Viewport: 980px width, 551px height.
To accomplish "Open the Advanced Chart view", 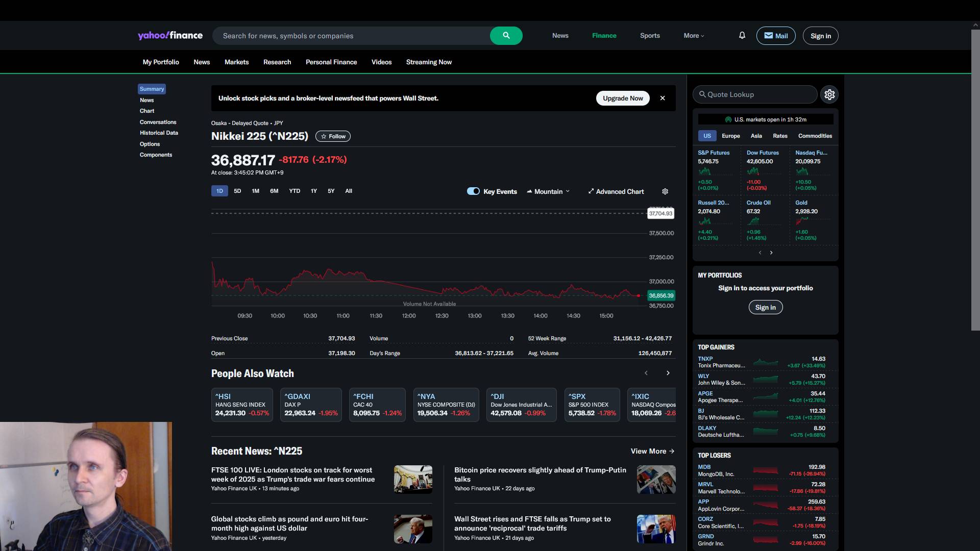I will click(616, 191).
